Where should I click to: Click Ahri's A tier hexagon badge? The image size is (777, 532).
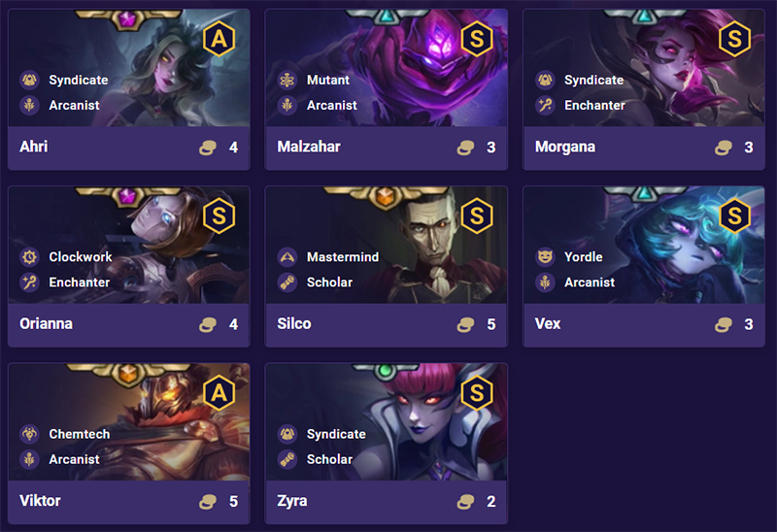[220, 39]
